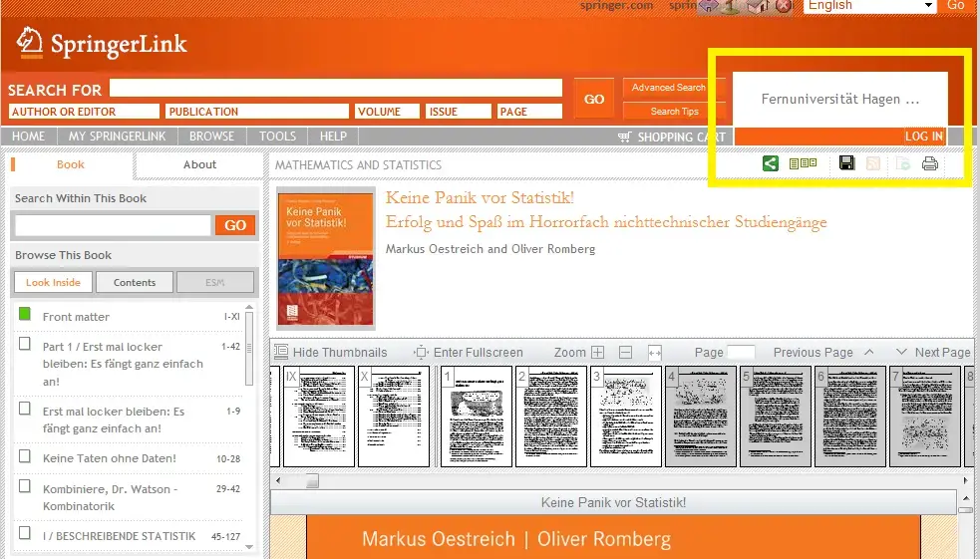Click the Page number input box
980x559 pixels.
(741, 353)
